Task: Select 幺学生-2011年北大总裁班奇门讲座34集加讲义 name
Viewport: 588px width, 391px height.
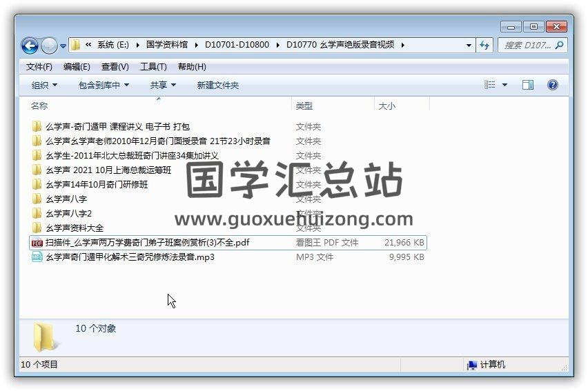Action: 132,156
